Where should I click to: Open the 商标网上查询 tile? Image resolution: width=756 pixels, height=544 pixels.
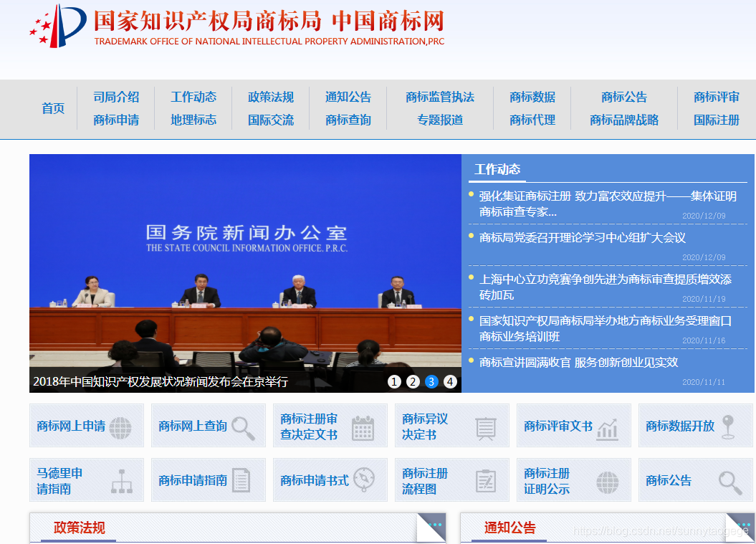tap(209, 425)
